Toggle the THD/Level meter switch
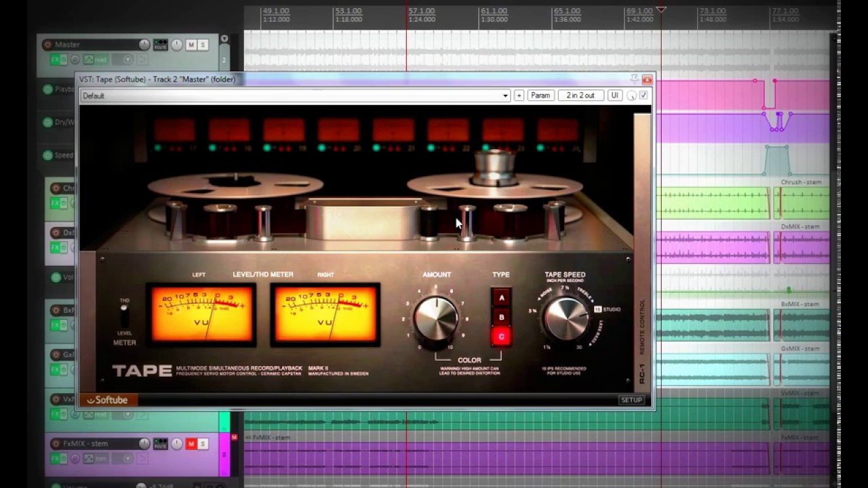Viewport: 868px width, 488px height. (x=124, y=316)
